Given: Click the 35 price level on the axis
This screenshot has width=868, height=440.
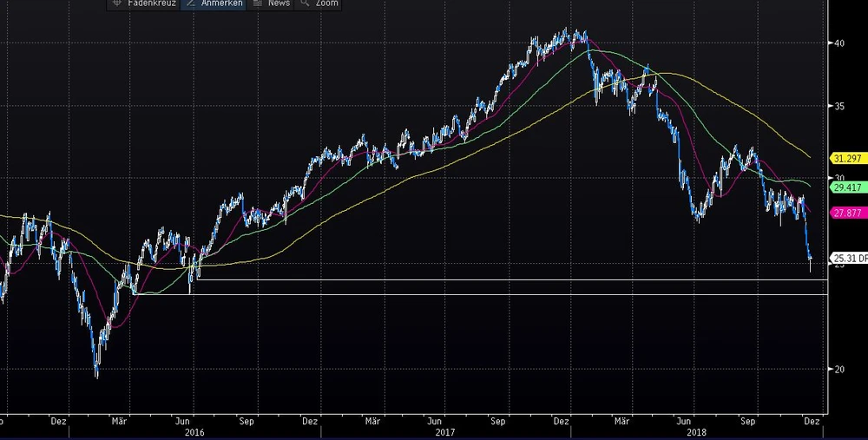Looking at the screenshot, I should point(839,107).
